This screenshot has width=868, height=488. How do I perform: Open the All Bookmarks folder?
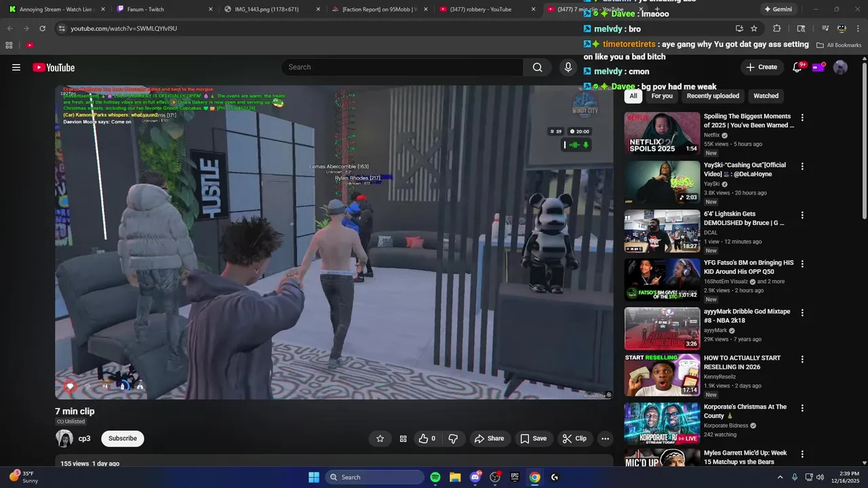[x=839, y=45]
